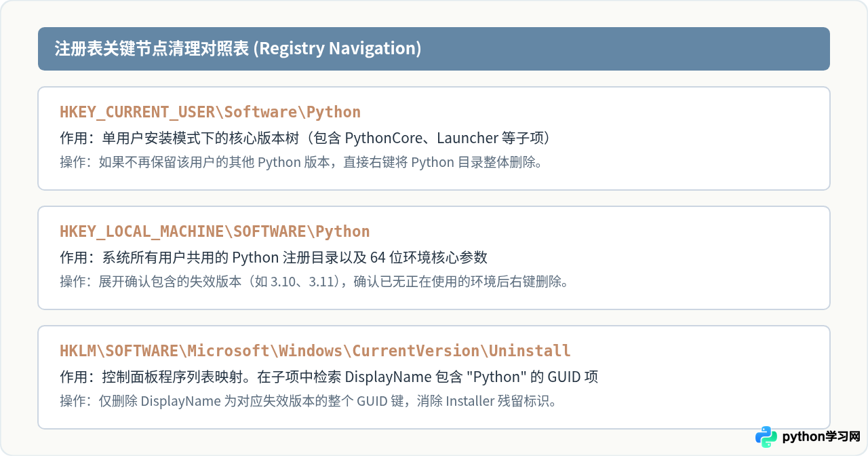Click the 仅删除 DisplayName operation line
The width and height of the screenshot is (868, 456).
pos(309,401)
